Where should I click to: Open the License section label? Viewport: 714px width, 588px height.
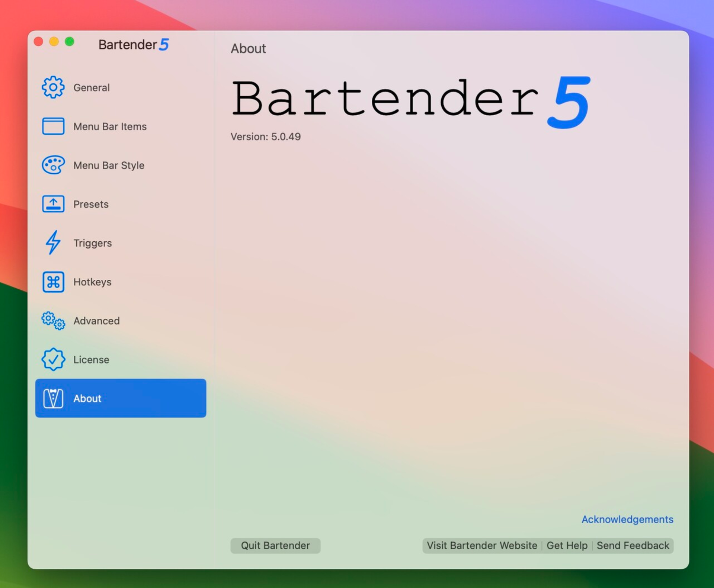pyautogui.click(x=91, y=360)
